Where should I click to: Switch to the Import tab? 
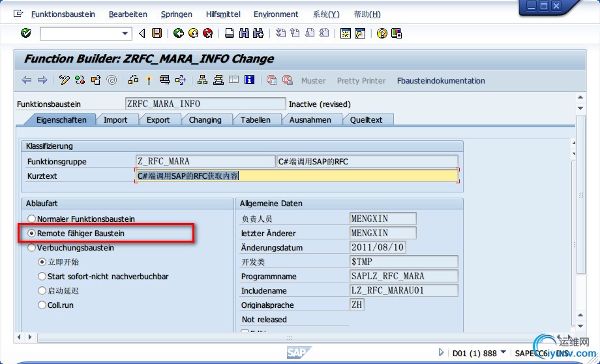coord(115,120)
